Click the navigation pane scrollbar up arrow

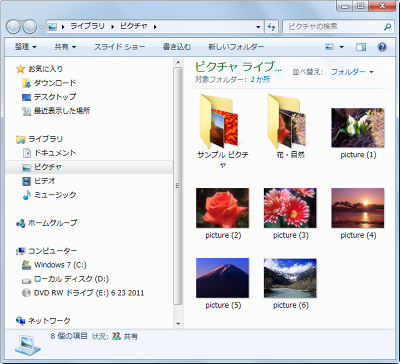coord(178,62)
